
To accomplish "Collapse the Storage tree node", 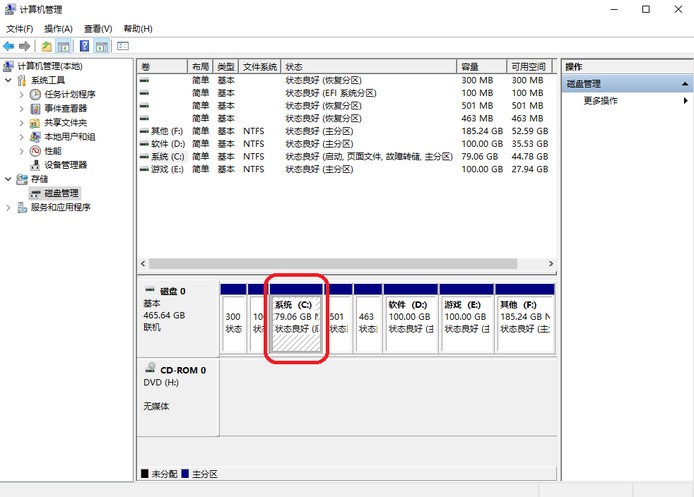I will (8, 179).
